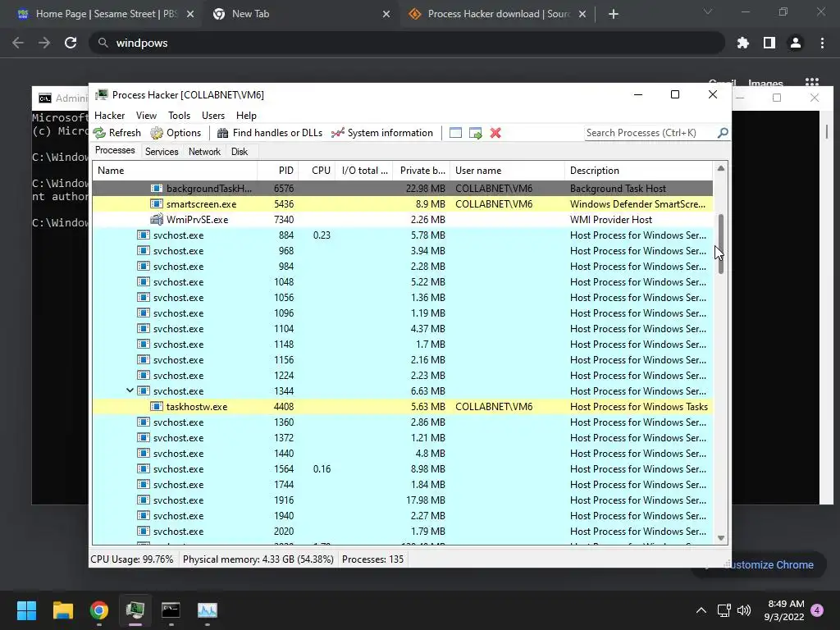This screenshot has width=840, height=630.
Task: Click the taskhostw.exe process icon
Action: pos(157,406)
